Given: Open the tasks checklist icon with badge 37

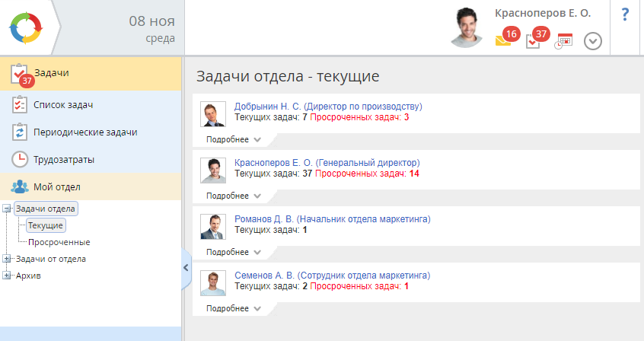Looking at the screenshot, I should click(x=534, y=41).
